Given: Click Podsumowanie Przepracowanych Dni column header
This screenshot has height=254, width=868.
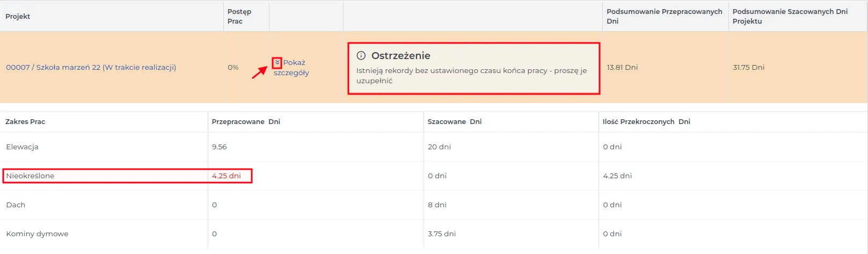Looking at the screenshot, I should [x=665, y=16].
